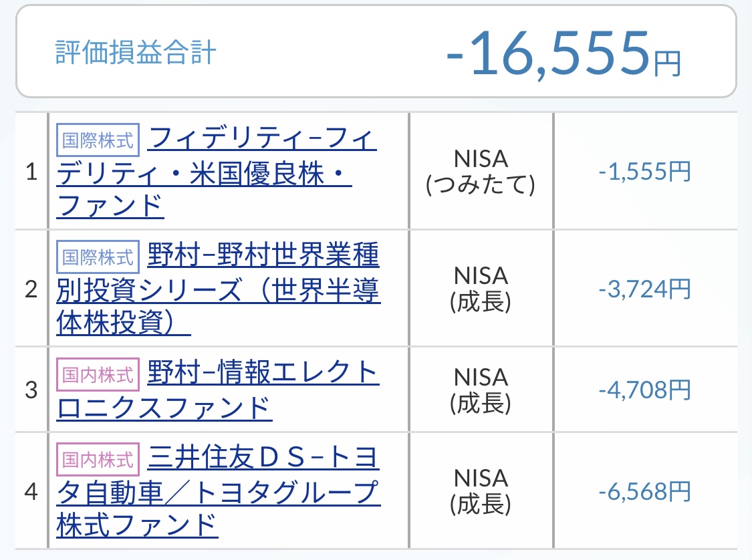Click the NISA (成長) cell in row 4

point(481,491)
